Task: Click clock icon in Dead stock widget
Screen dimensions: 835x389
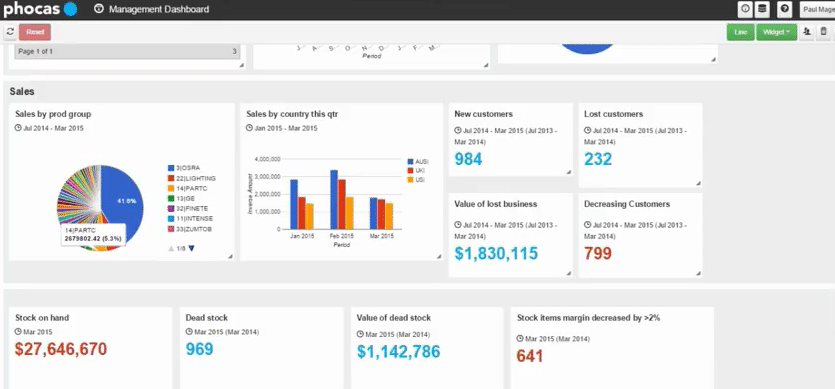Action: (x=189, y=332)
